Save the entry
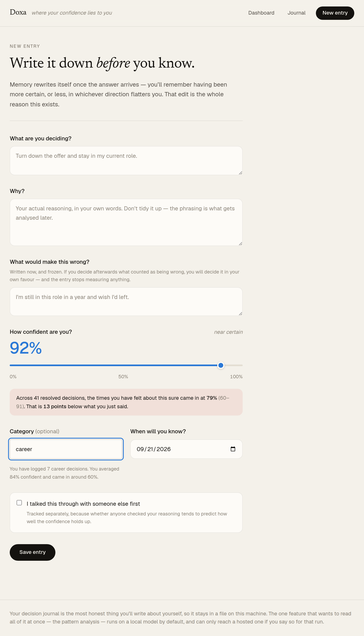Screen dimensions: 364x636 point(33,552)
